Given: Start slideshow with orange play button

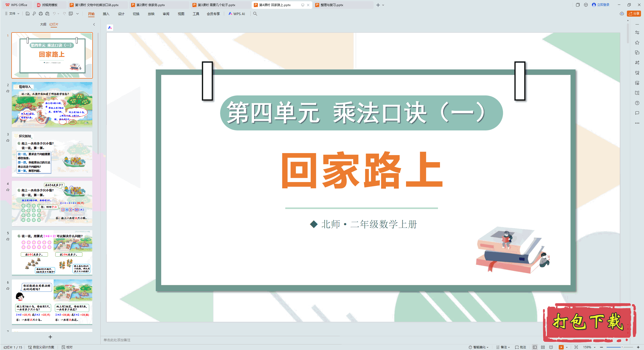Looking at the screenshot, I should tap(561, 347).
